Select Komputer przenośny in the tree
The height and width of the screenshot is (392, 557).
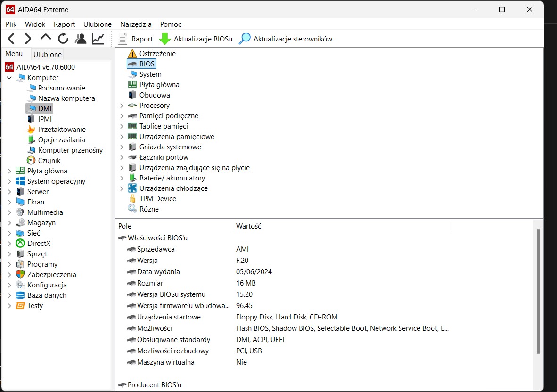(70, 150)
